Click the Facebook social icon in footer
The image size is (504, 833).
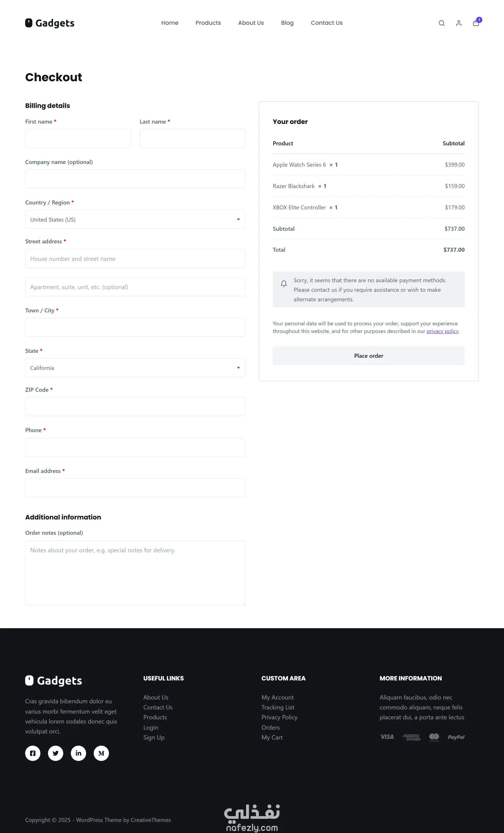click(33, 753)
